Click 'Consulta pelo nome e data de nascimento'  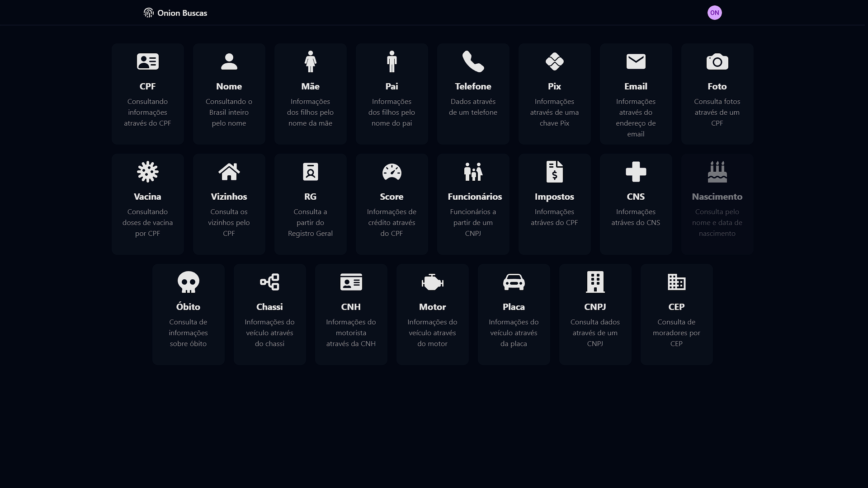[x=717, y=223]
